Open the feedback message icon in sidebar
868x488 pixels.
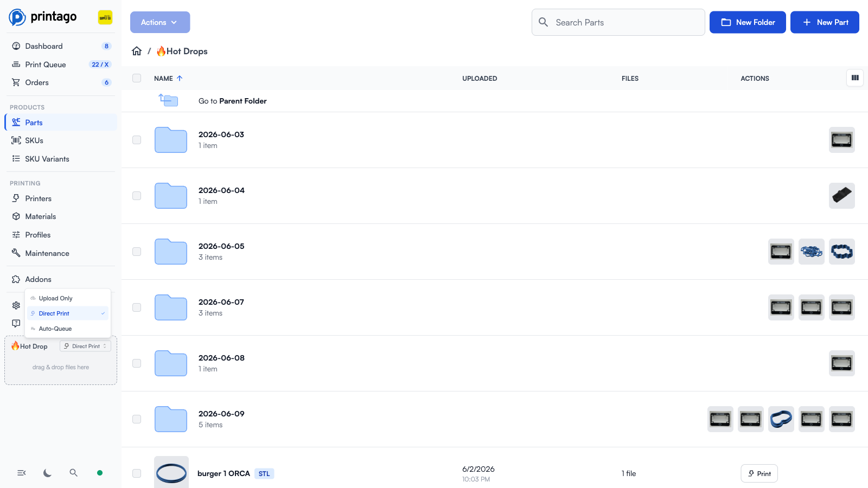pos(16,323)
